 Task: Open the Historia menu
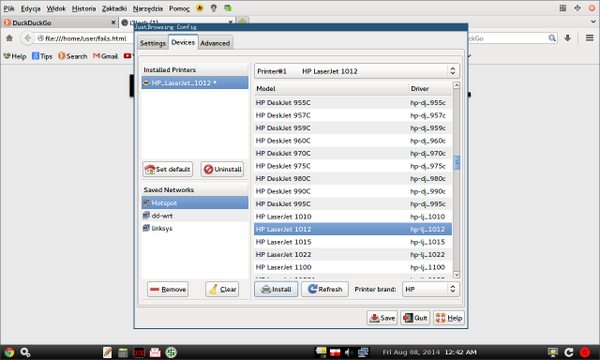[84, 8]
